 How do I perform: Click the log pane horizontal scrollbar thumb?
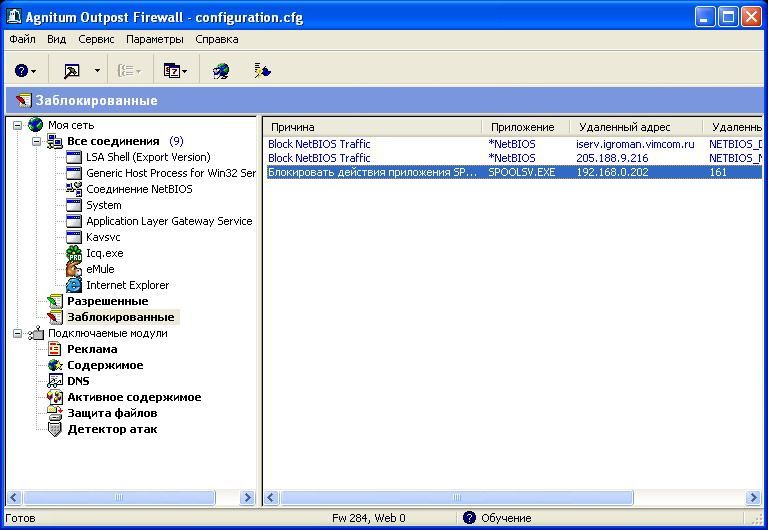coord(456,498)
